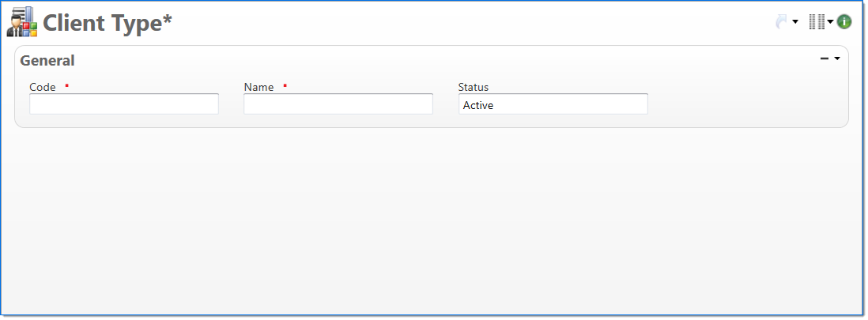
Task: Focus the Name text box
Action: pyautogui.click(x=338, y=104)
